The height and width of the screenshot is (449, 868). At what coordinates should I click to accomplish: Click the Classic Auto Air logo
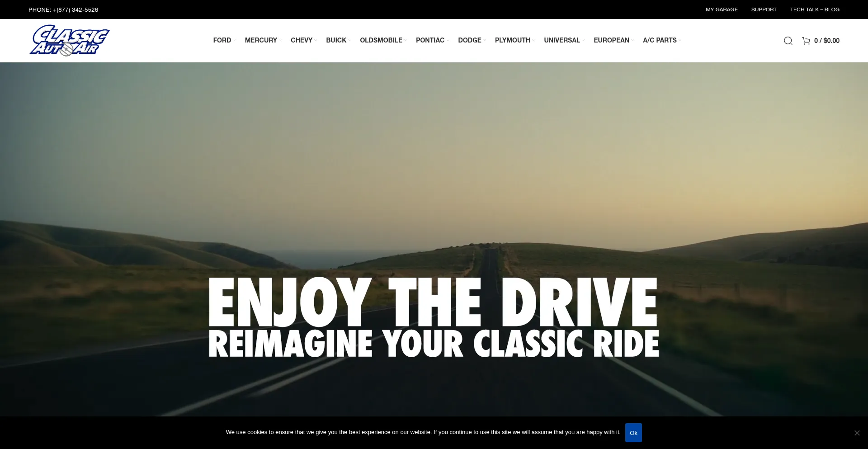70,40
